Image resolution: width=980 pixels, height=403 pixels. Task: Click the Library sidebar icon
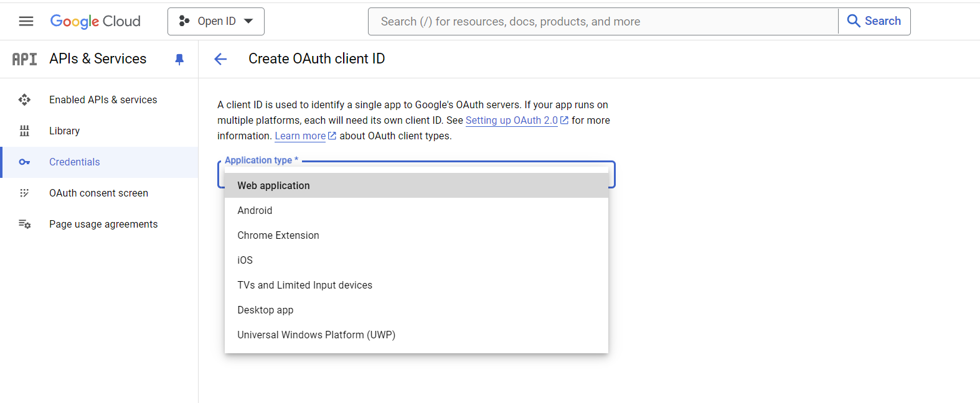pos(24,131)
